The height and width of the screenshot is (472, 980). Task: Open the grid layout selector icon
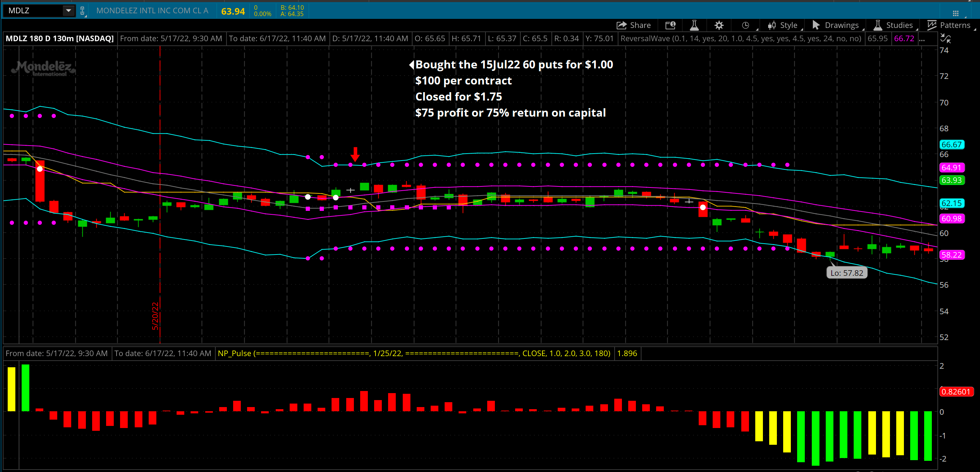[955, 13]
